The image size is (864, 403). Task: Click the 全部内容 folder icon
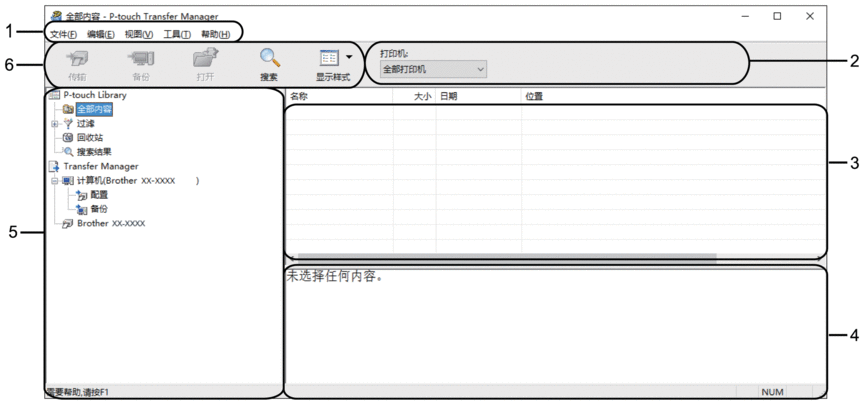point(69,109)
